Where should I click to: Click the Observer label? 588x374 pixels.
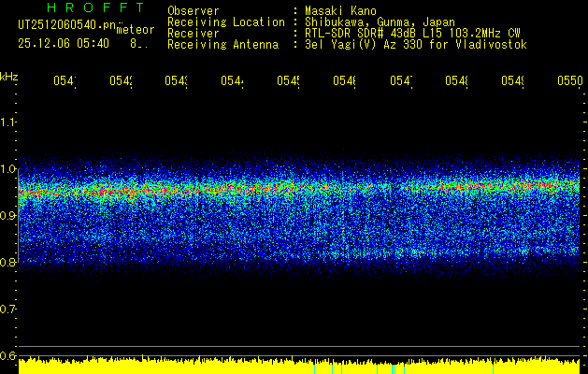click(194, 11)
